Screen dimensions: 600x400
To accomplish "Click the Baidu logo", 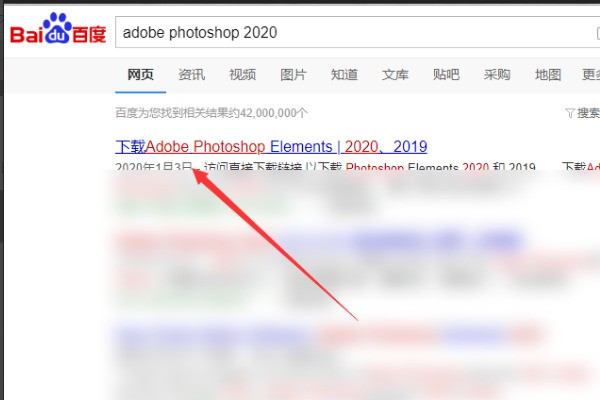I will pyautogui.click(x=58, y=33).
